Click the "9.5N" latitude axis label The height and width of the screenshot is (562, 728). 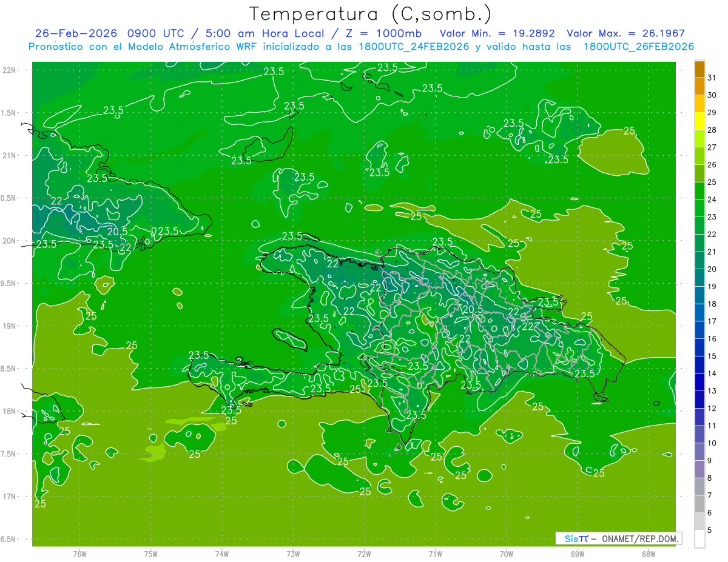pos(9,283)
